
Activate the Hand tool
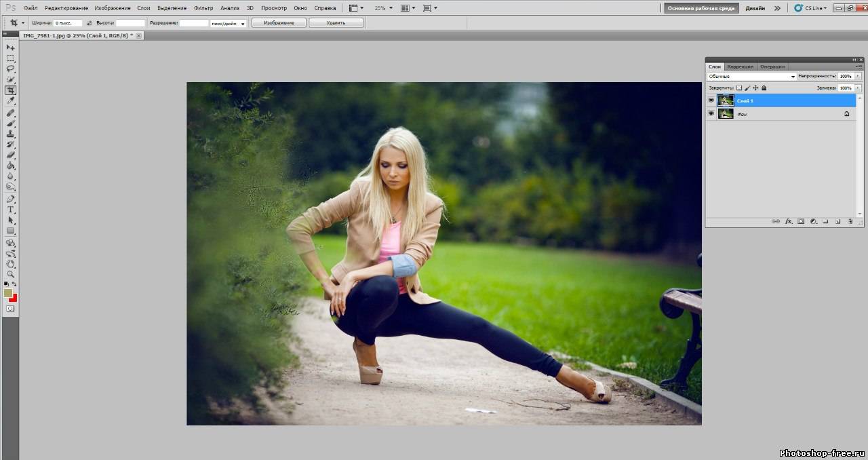click(11, 263)
